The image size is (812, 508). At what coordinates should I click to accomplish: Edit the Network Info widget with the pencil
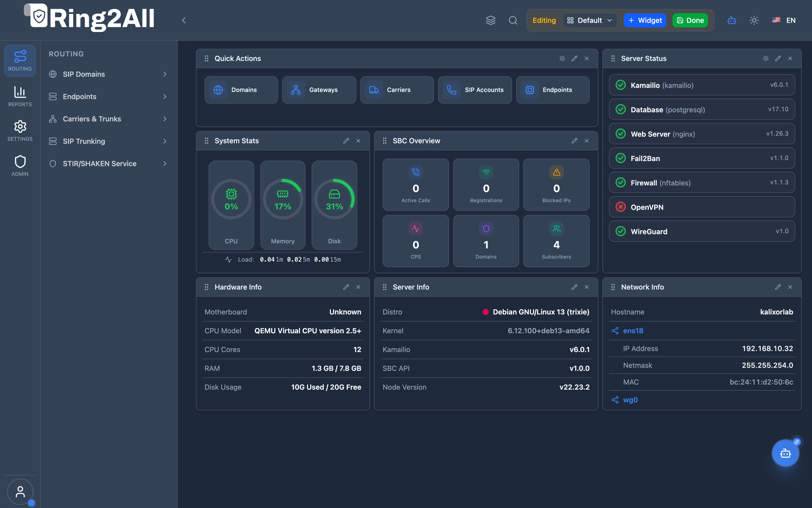778,287
